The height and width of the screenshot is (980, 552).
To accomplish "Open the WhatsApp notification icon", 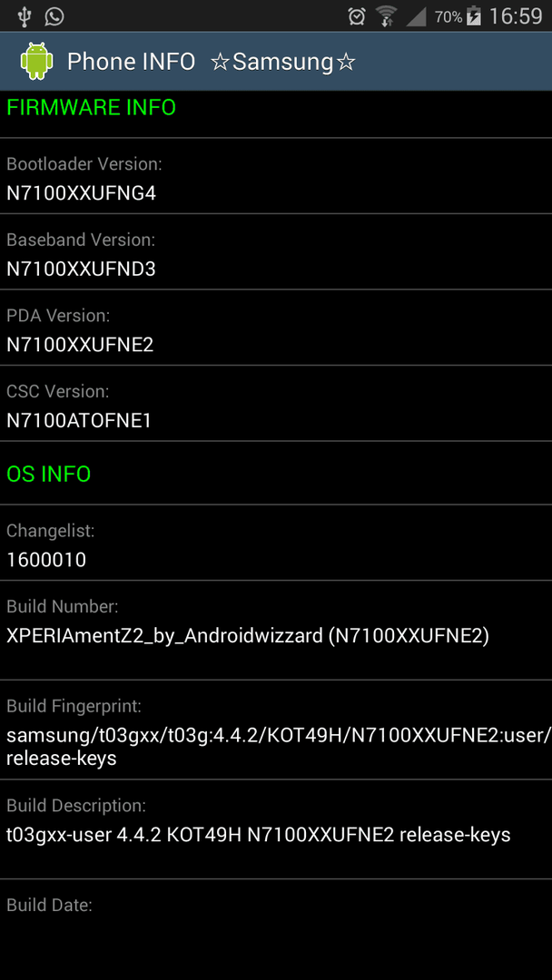I will [54, 16].
